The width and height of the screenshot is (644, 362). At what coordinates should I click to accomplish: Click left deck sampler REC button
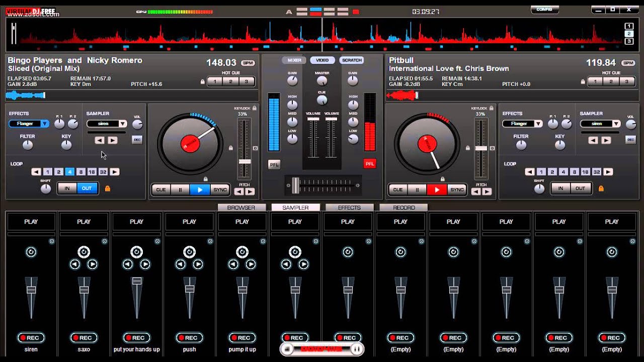(137, 140)
